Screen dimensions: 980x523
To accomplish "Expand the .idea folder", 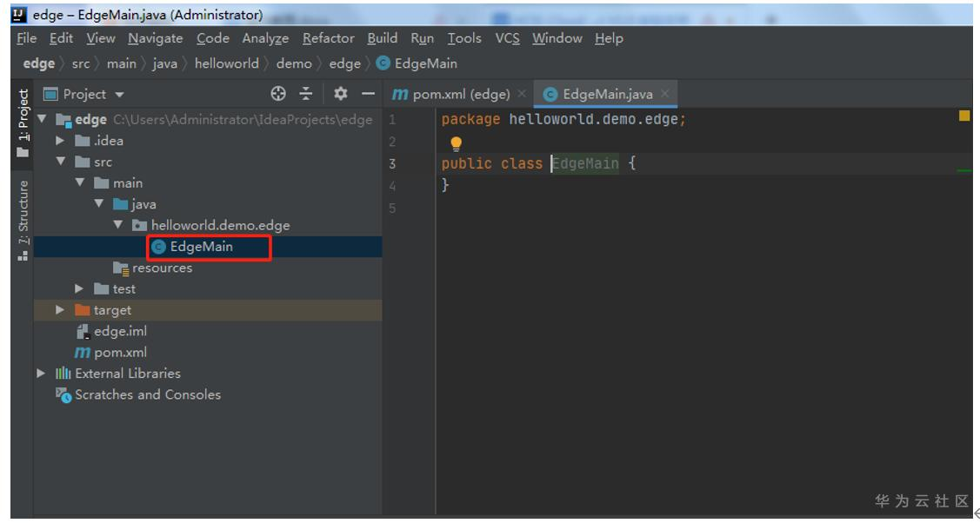I will coord(60,141).
